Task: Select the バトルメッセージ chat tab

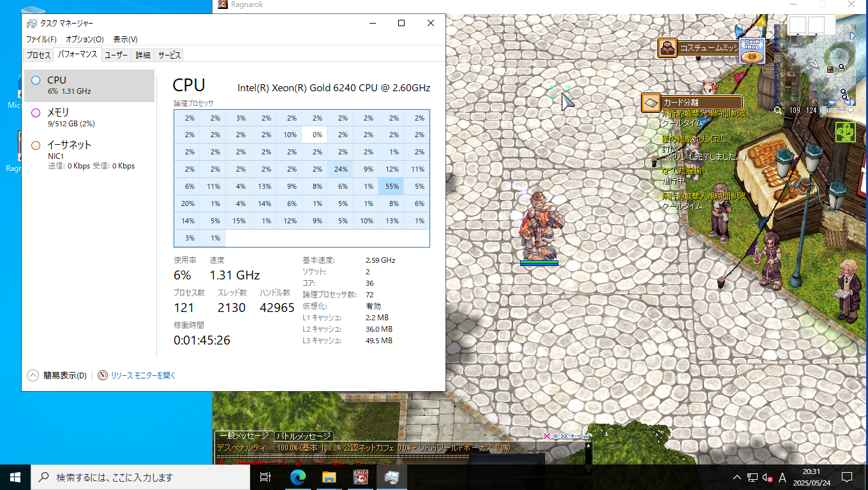Action: click(304, 436)
